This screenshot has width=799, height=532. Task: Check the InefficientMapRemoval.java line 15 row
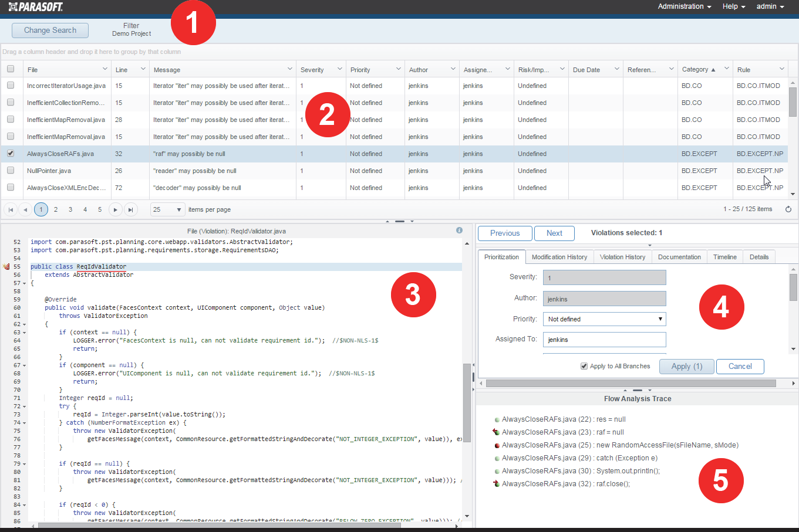click(11, 136)
